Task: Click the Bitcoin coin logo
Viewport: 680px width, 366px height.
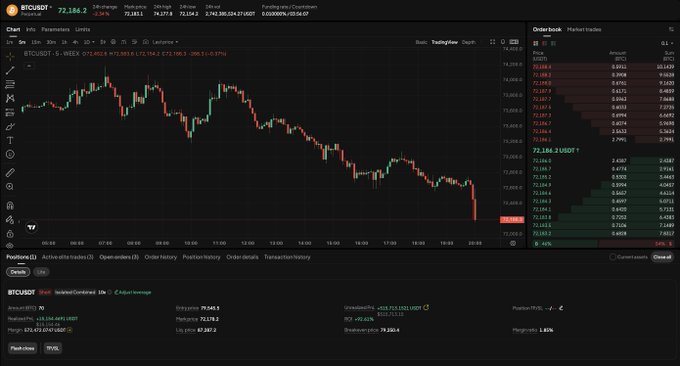Action: (12, 10)
